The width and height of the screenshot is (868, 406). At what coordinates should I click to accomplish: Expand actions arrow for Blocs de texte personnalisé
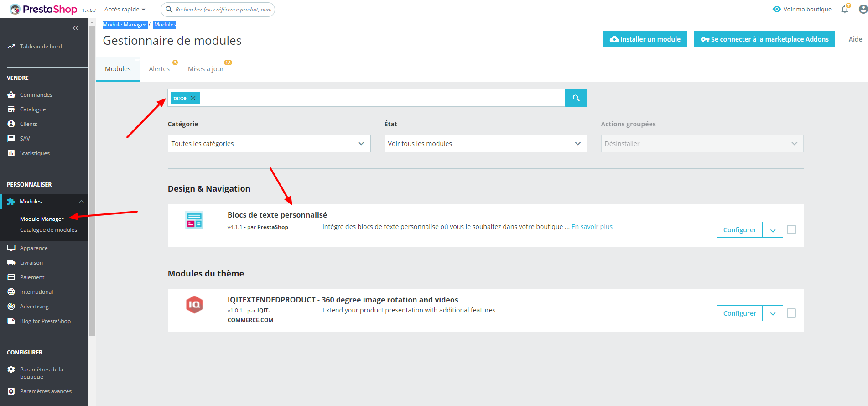click(773, 230)
